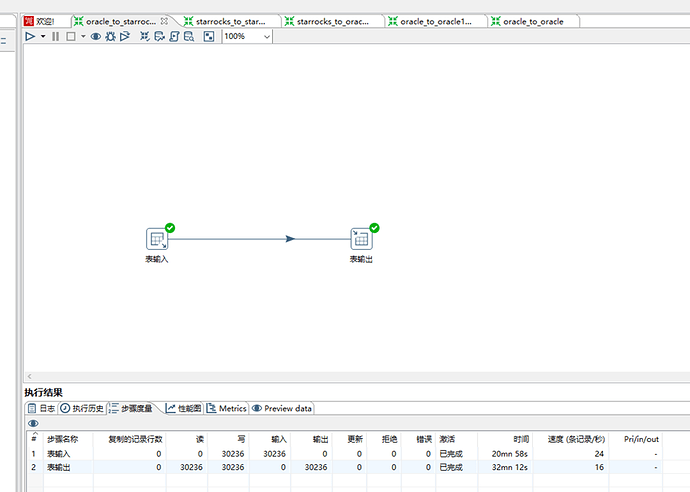Open the 100% zoom level dropdown
This screenshot has width=690, height=492.
click(266, 36)
